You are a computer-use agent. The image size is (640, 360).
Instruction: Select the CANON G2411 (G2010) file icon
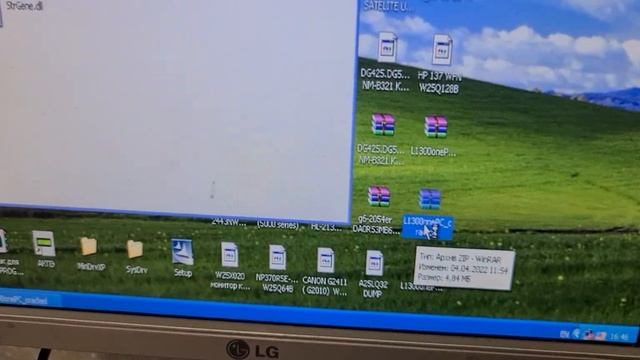point(326,260)
